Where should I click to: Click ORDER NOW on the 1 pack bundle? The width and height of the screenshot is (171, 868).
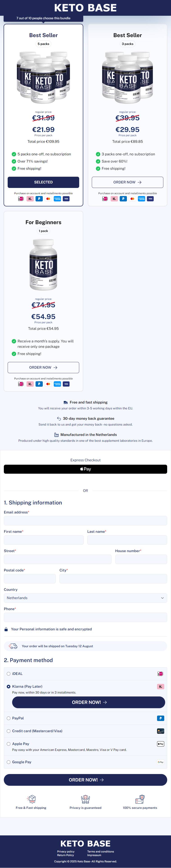coord(43,368)
